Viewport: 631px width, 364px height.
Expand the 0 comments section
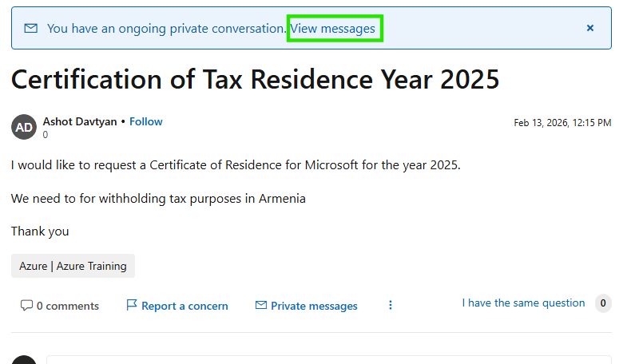click(60, 306)
